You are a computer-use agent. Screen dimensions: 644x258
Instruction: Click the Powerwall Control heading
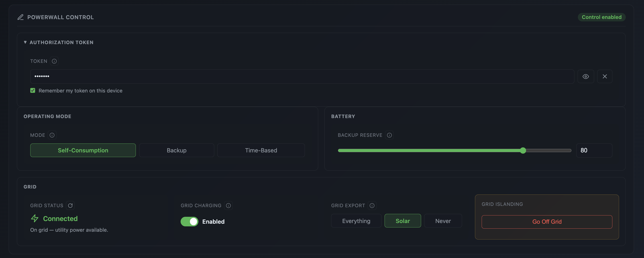(61, 17)
